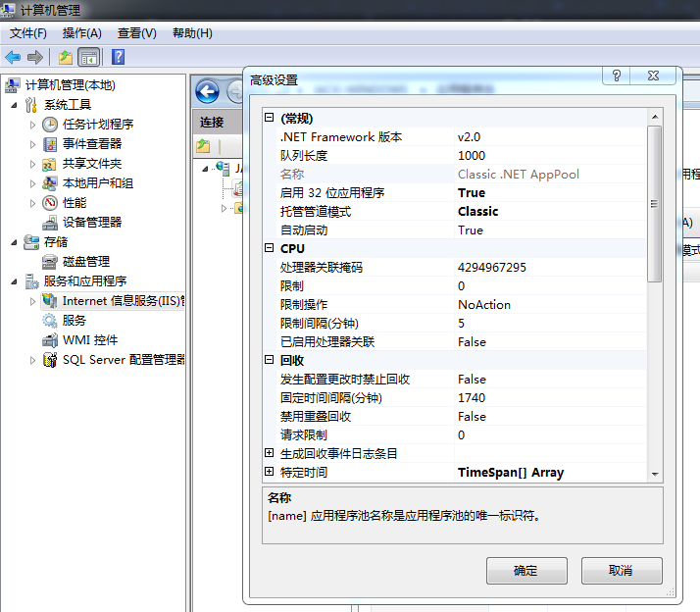Screen dimensions: 700x612
Task: Click the Up One Level folder icon
Action: click(65, 57)
